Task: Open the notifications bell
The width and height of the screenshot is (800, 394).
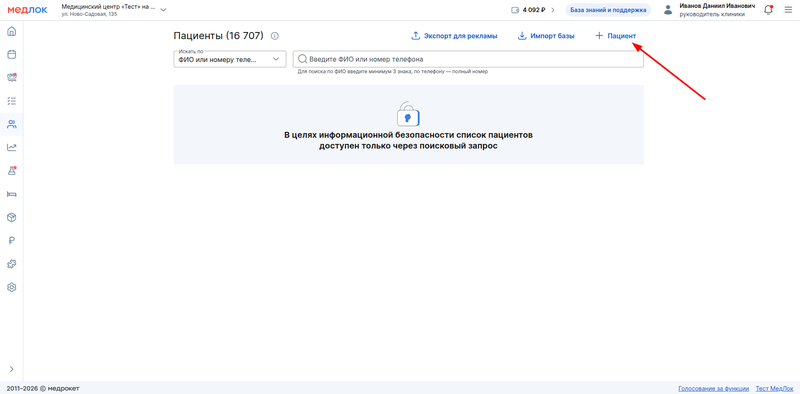Action: tap(768, 10)
